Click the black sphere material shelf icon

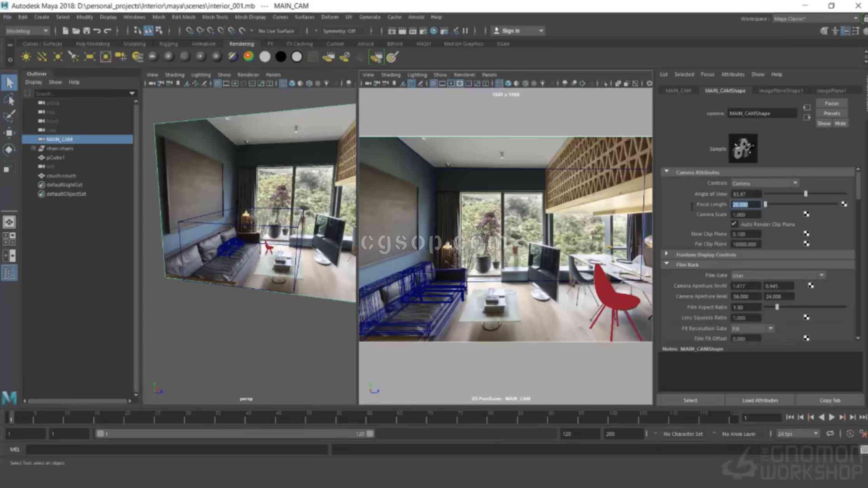point(281,57)
